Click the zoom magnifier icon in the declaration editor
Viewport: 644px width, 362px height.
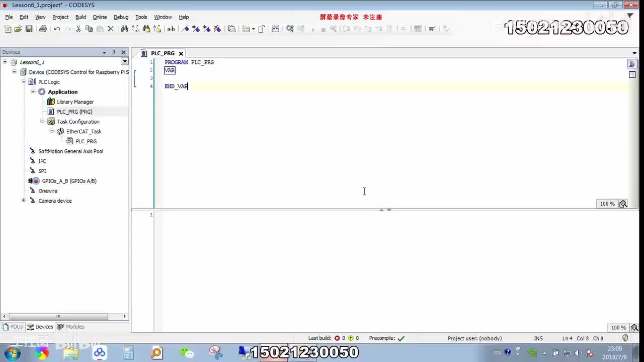[x=623, y=204]
